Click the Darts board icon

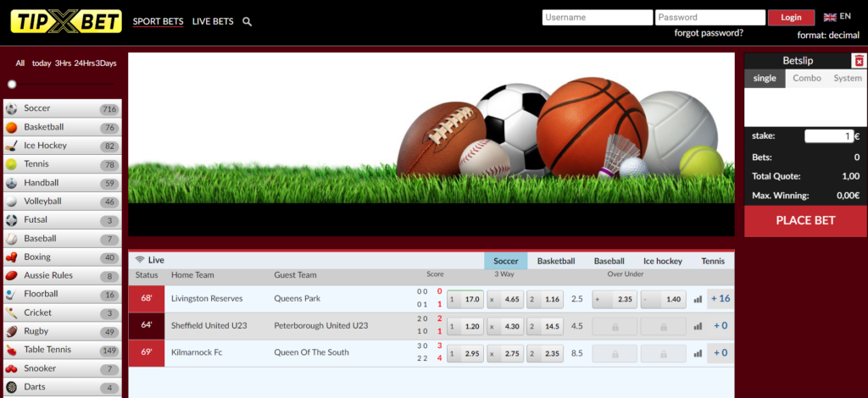(12, 387)
